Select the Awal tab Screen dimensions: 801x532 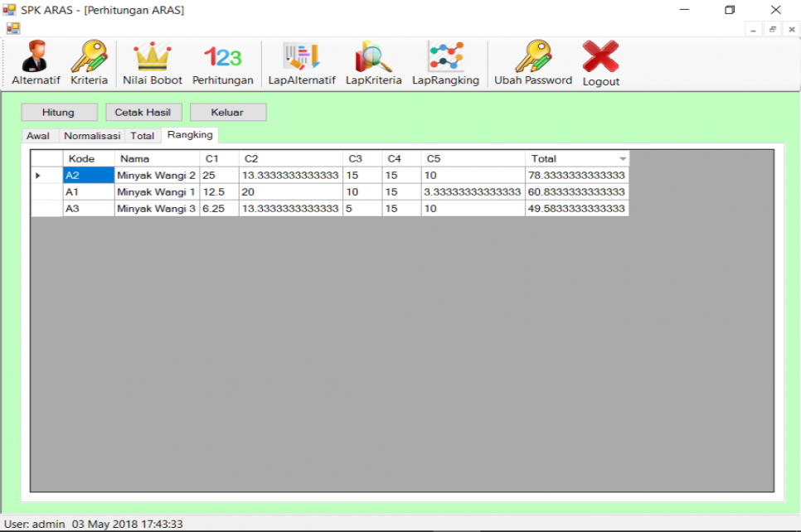point(38,135)
